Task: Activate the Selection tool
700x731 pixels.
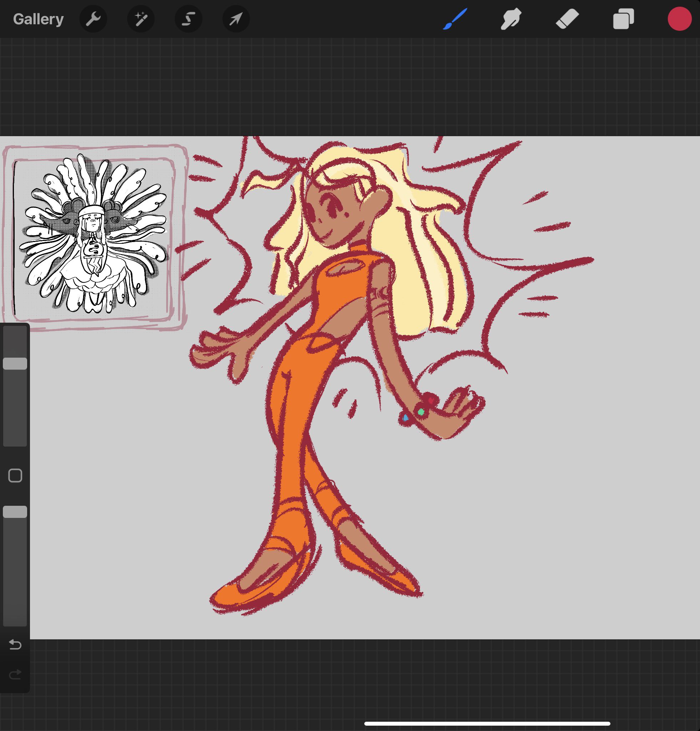Action: 189,19
